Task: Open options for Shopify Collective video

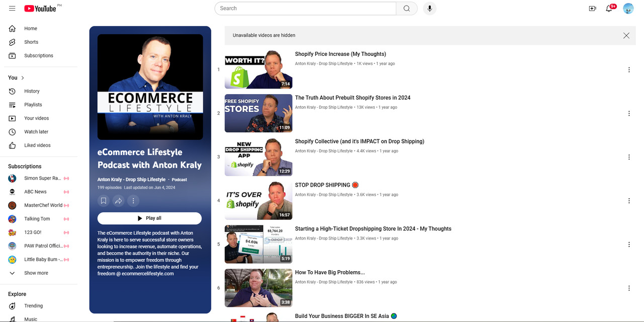Action: 629,157
